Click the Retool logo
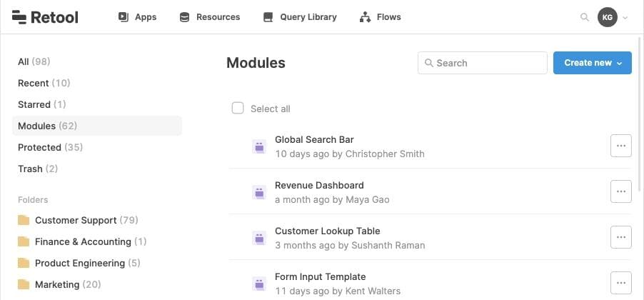 point(45,17)
